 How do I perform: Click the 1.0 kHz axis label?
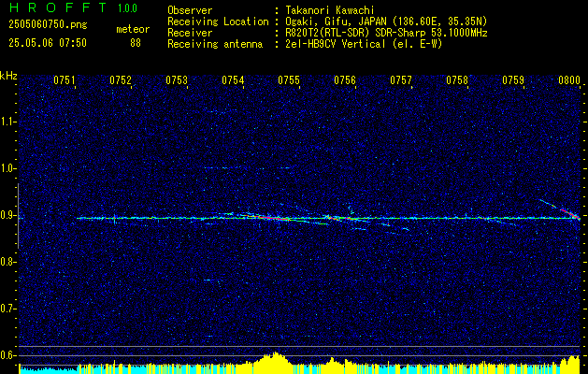7,168
